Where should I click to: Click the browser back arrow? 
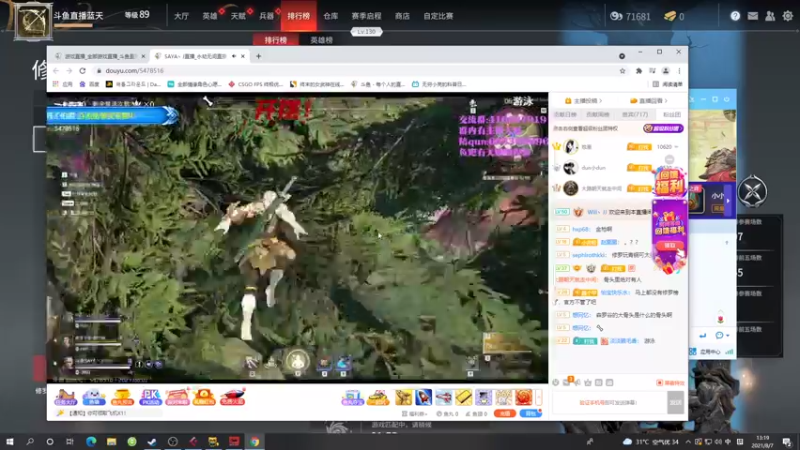pos(56,71)
